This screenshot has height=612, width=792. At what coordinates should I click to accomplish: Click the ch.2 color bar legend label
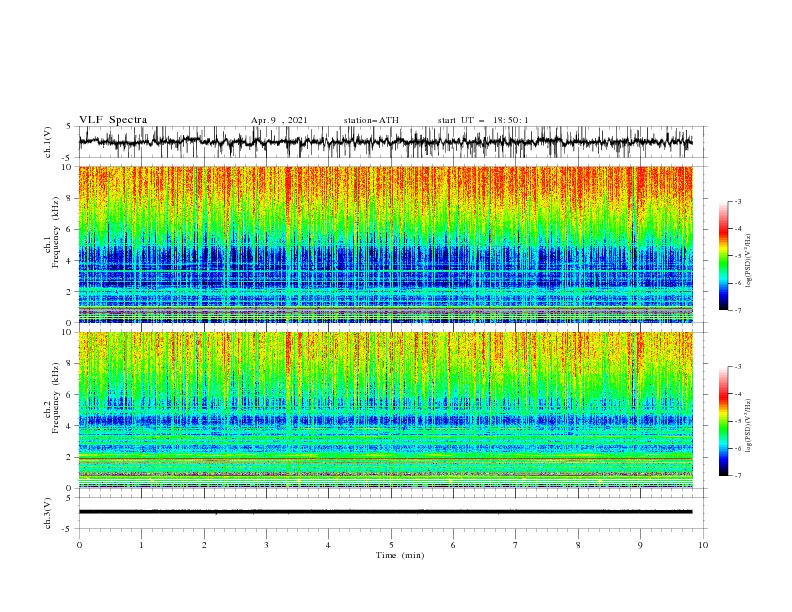coord(749,426)
